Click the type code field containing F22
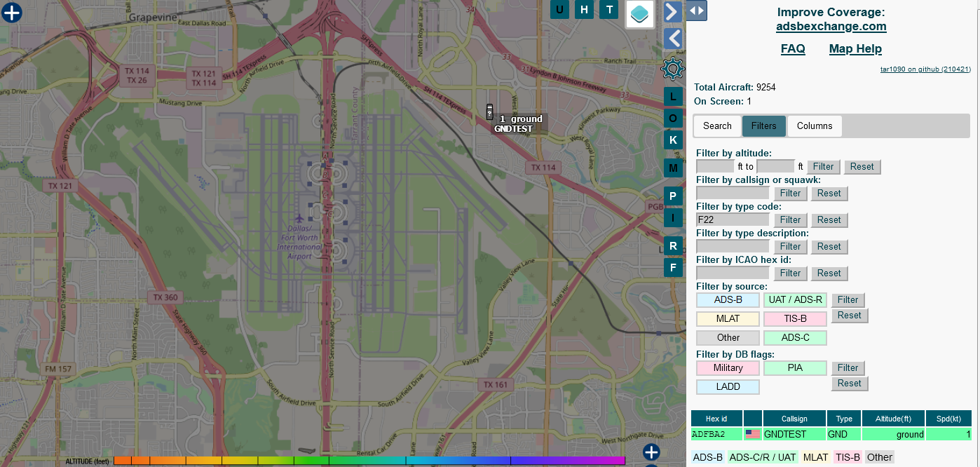This screenshot has height=467, width=980. (733, 220)
